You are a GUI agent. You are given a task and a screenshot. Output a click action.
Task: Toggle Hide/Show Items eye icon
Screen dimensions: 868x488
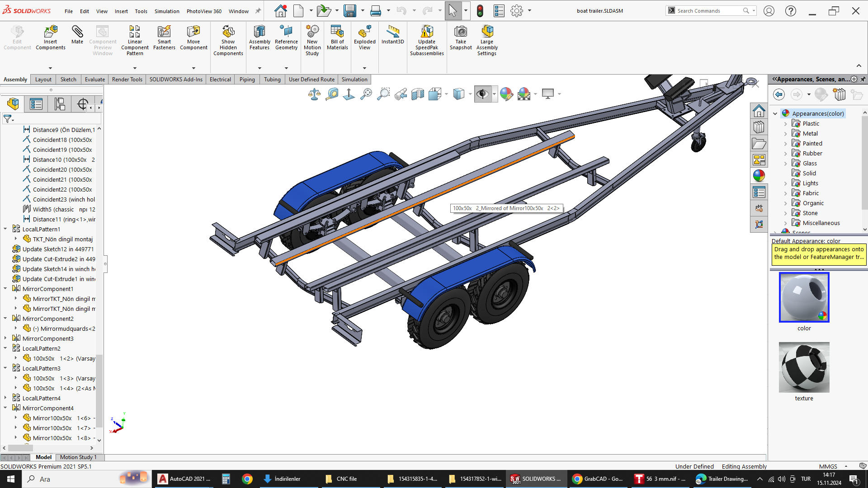[482, 94]
